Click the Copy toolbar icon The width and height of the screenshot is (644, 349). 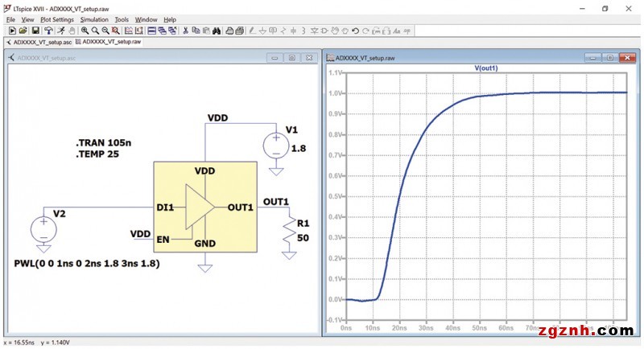point(196,31)
